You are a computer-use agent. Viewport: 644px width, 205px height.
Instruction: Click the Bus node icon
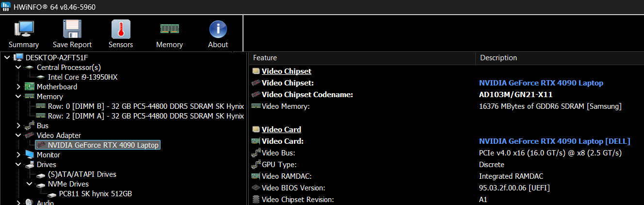(x=30, y=126)
